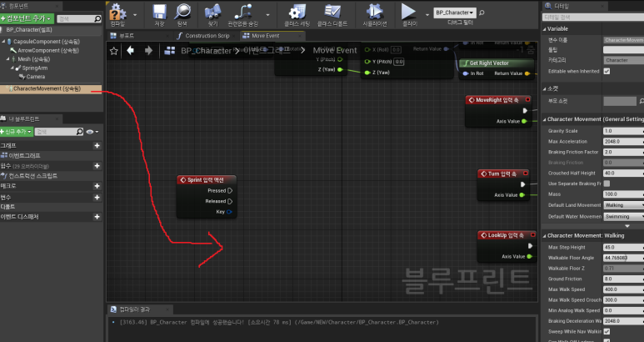Viewport: 644px width, 342px height.
Task: Collapse the Variable section in Details
Action: pos(545,29)
